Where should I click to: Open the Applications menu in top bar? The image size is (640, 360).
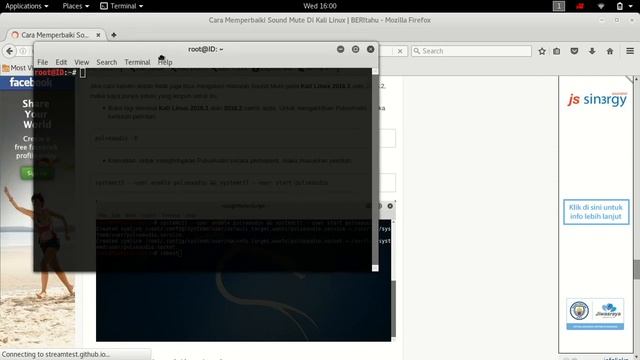[x=27, y=6]
